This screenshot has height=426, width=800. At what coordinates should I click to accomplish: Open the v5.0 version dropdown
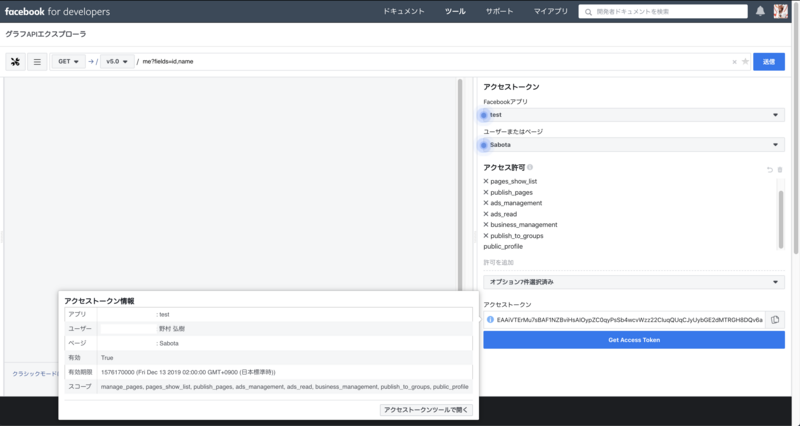pyautogui.click(x=117, y=62)
